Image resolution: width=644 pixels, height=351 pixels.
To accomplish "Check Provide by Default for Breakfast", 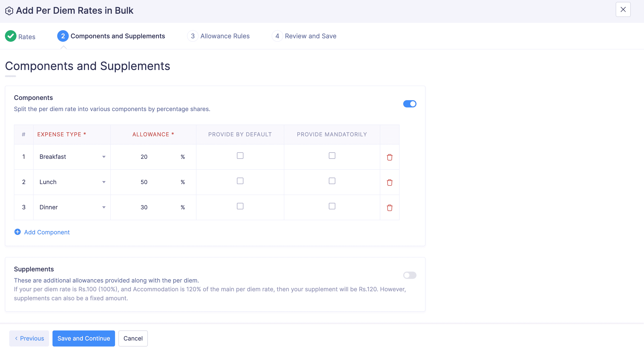I will [240, 155].
